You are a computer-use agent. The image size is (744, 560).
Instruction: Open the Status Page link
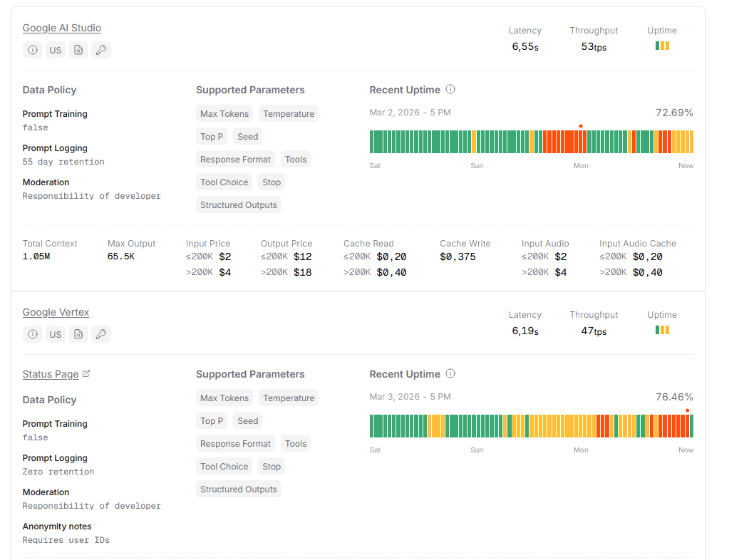click(x=51, y=374)
